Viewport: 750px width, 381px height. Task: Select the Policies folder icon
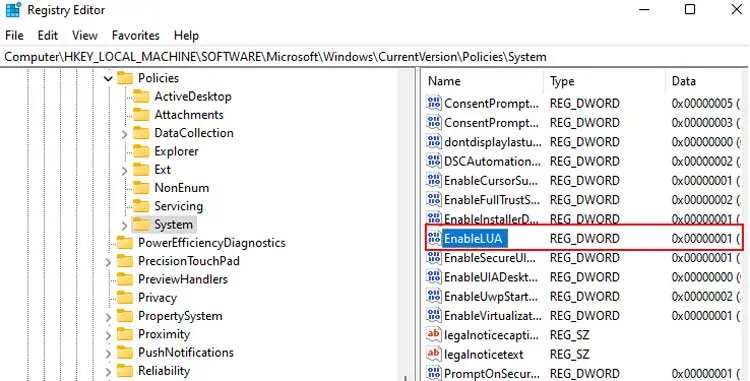(x=124, y=78)
